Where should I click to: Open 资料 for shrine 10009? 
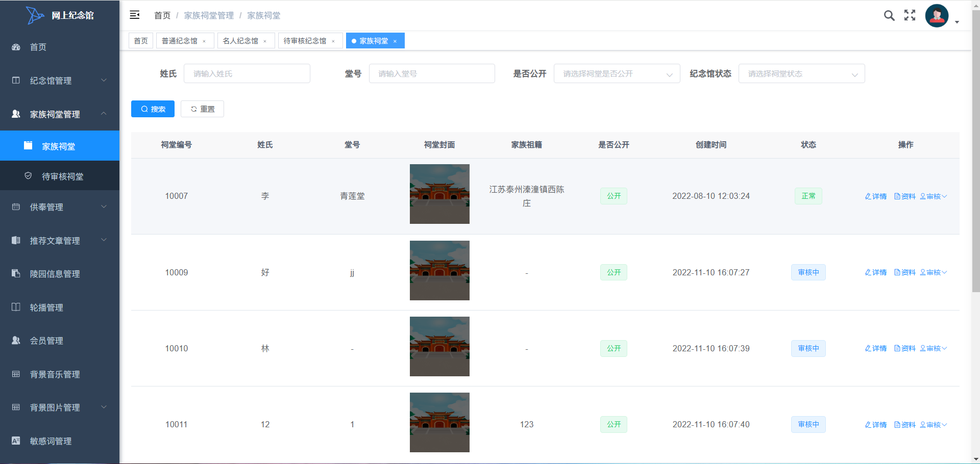click(905, 272)
